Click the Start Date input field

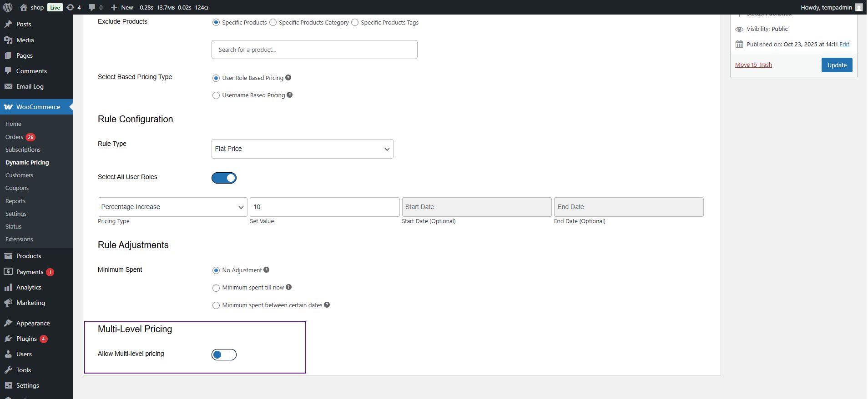point(476,207)
